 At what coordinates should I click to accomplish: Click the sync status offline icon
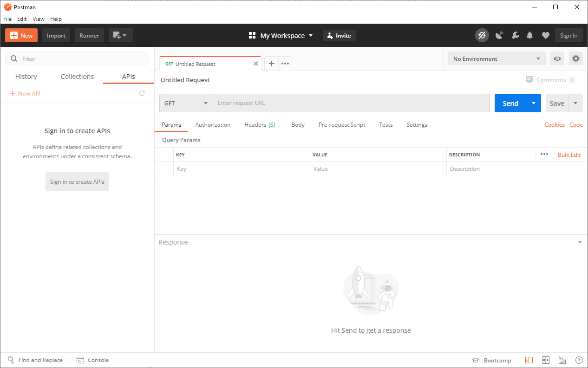482,35
